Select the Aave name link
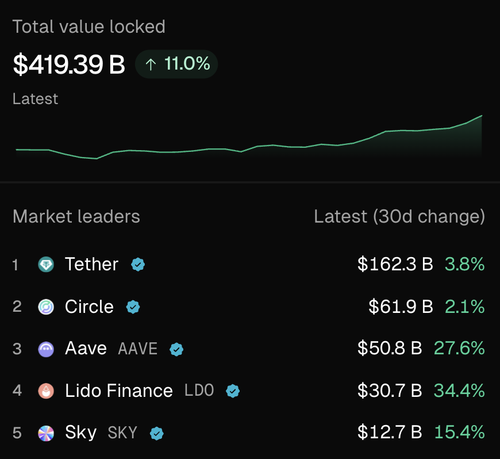The image size is (500, 459). click(x=86, y=348)
